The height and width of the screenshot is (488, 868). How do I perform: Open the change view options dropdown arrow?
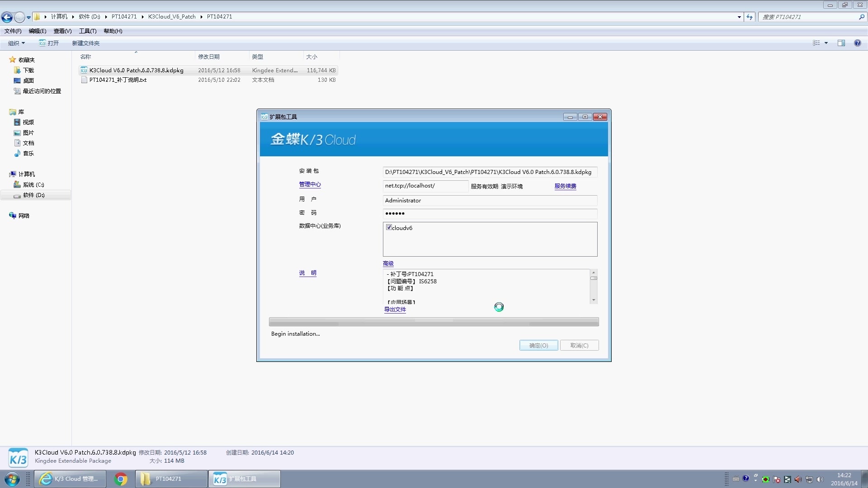(826, 43)
